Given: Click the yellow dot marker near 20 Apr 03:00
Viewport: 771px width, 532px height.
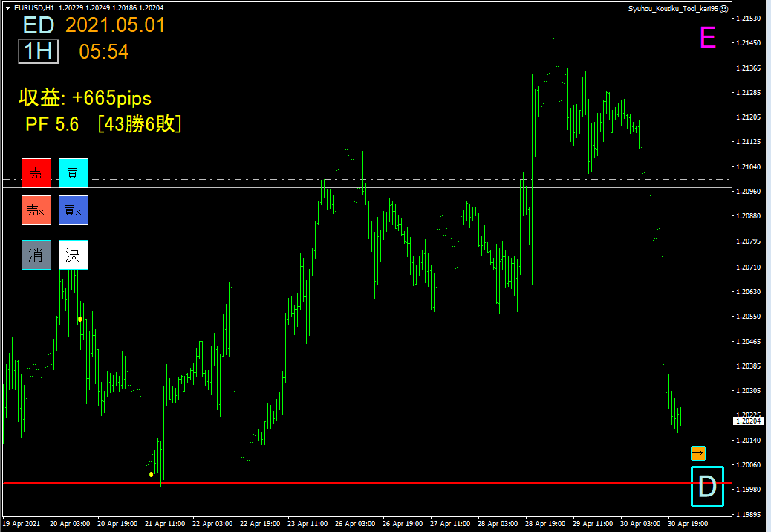Looking at the screenshot, I should click(79, 319).
